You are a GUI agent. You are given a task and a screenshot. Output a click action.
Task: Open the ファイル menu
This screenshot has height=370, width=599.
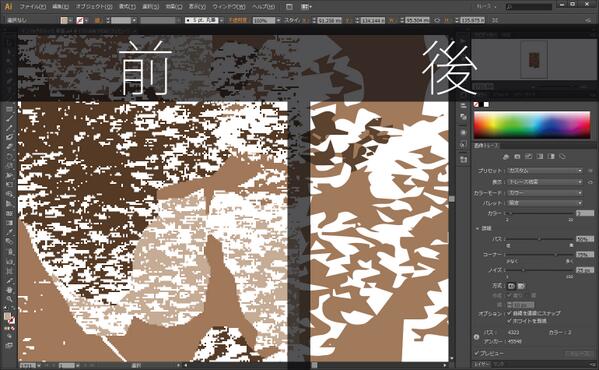(x=32, y=6)
